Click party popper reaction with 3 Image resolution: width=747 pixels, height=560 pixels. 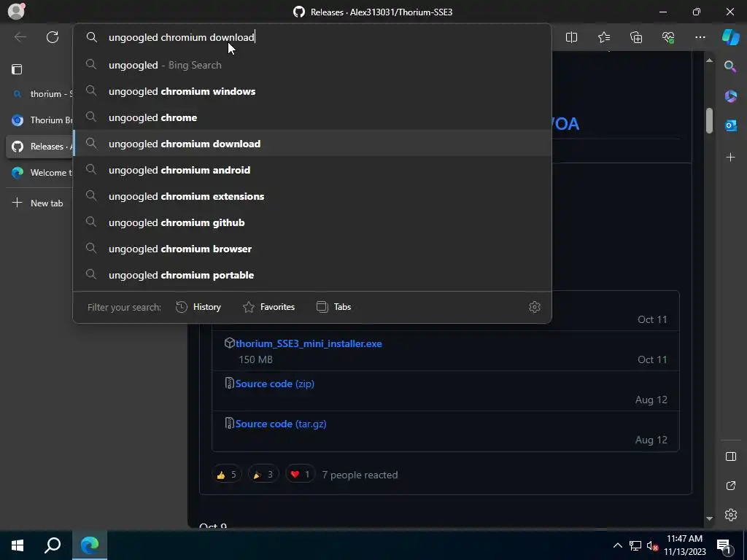[263, 474]
